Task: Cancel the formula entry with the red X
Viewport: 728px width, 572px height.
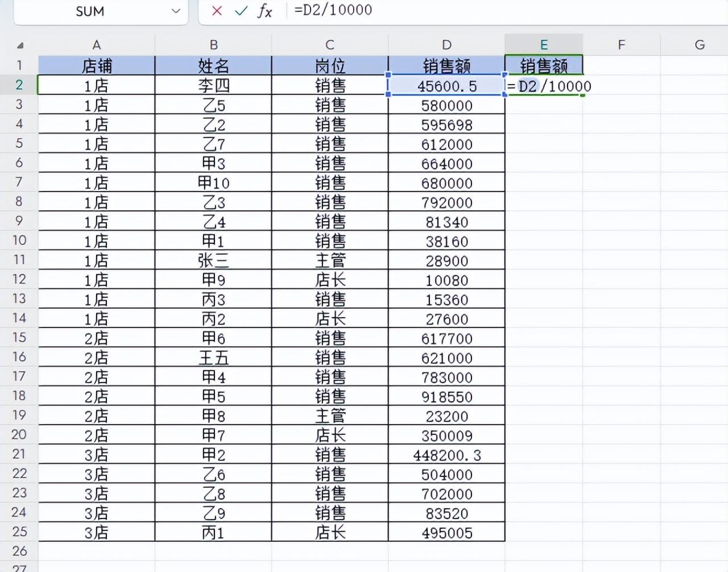Action: coord(217,11)
